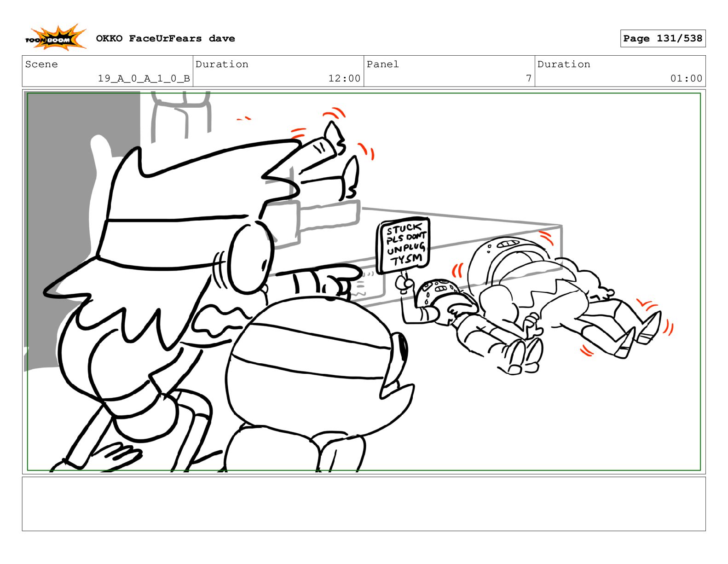Click the 'Page 131/538' box

[x=663, y=38]
